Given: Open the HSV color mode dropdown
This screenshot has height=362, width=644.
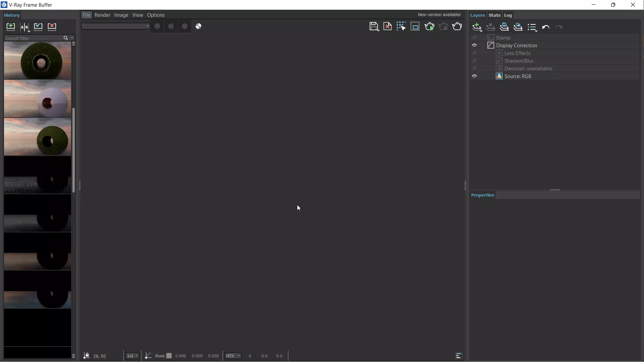Looking at the screenshot, I should pos(233,356).
